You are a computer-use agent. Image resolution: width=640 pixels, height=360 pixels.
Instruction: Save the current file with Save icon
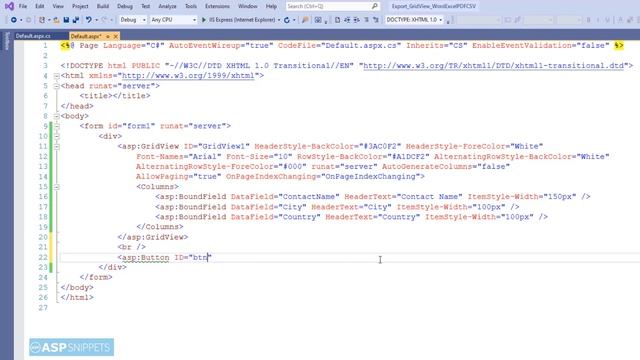pyautogui.click(x=66, y=20)
